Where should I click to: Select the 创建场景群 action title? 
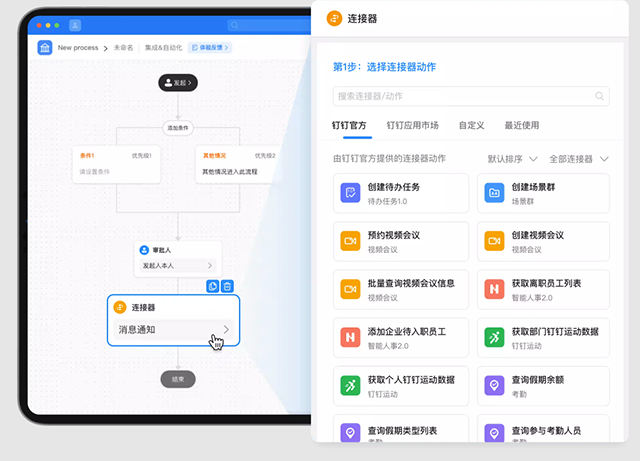[533, 187]
